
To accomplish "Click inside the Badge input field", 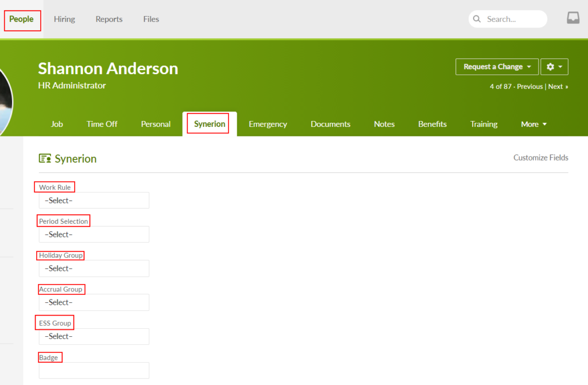I will (x=93, y=370).
